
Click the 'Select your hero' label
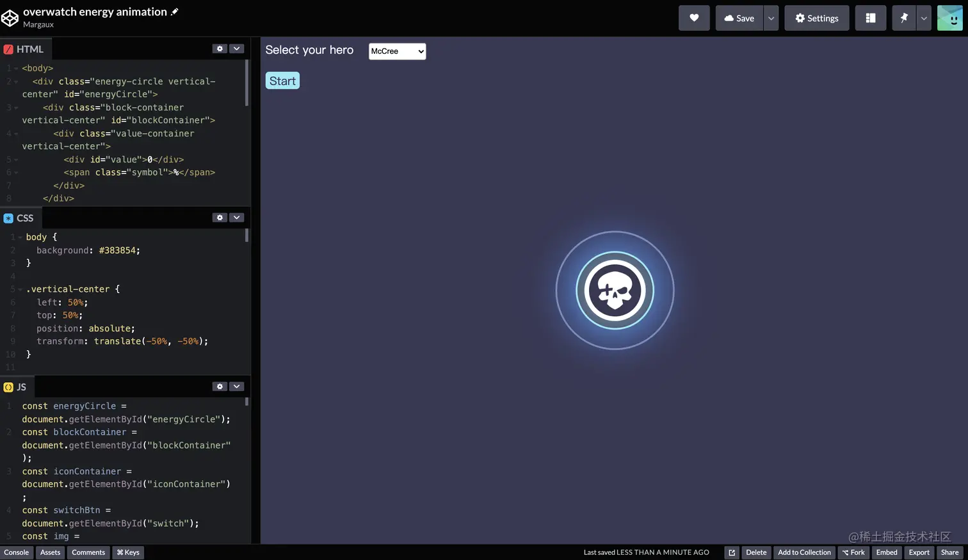coord(309,50)
